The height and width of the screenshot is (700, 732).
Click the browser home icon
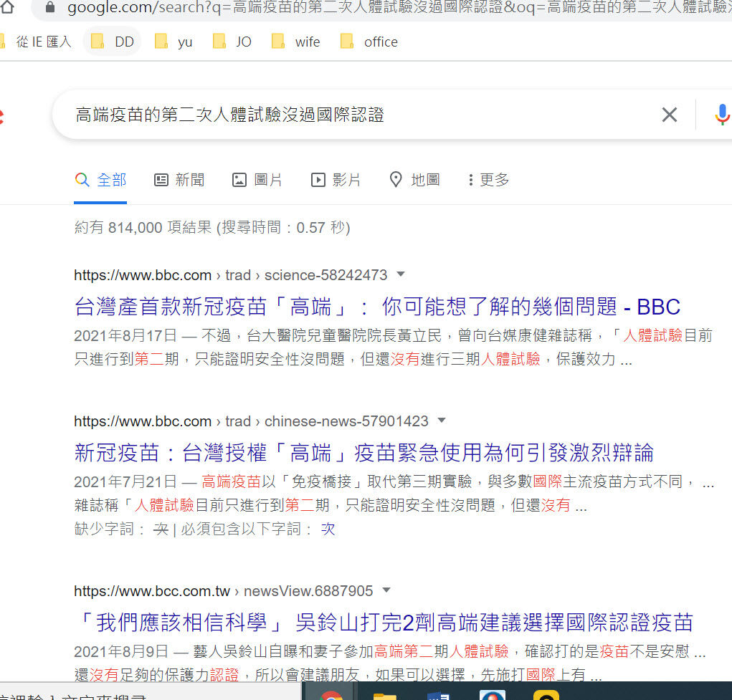[7, 6]
